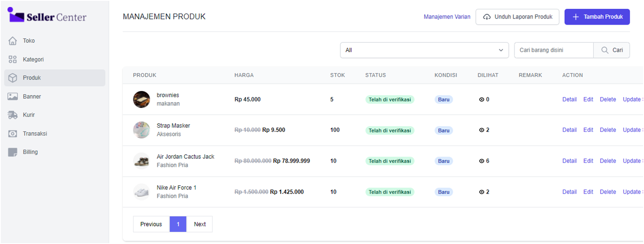
Task: Click the Transaksi cash icon
Action: pos(13,134)
